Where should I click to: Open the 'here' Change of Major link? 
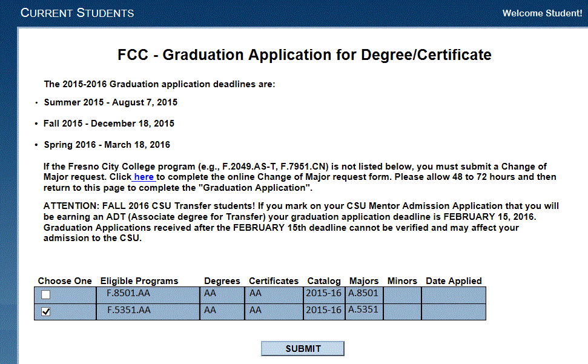144,177
